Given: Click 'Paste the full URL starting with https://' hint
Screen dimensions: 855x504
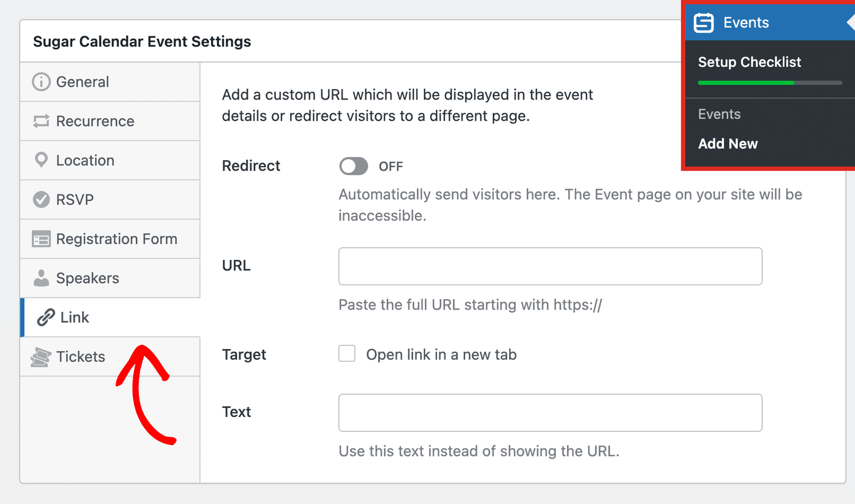Looking at the screenshot, I should (470, 305).
